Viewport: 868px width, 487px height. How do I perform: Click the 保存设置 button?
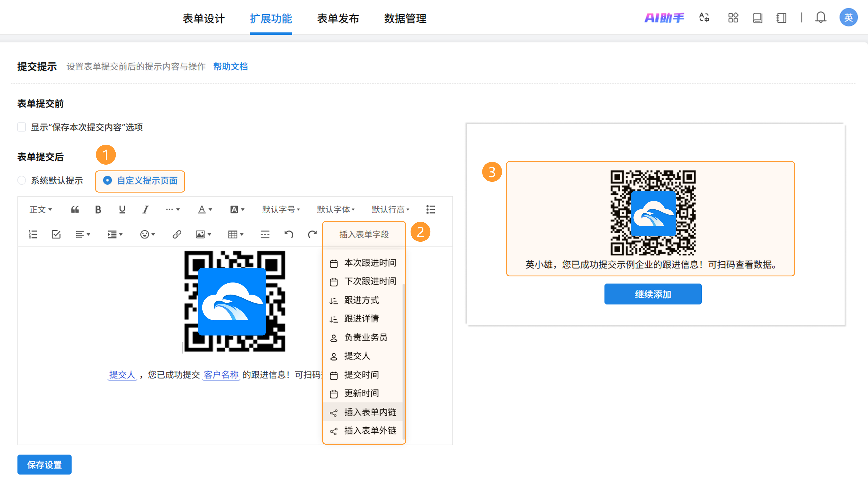[44, 464]
